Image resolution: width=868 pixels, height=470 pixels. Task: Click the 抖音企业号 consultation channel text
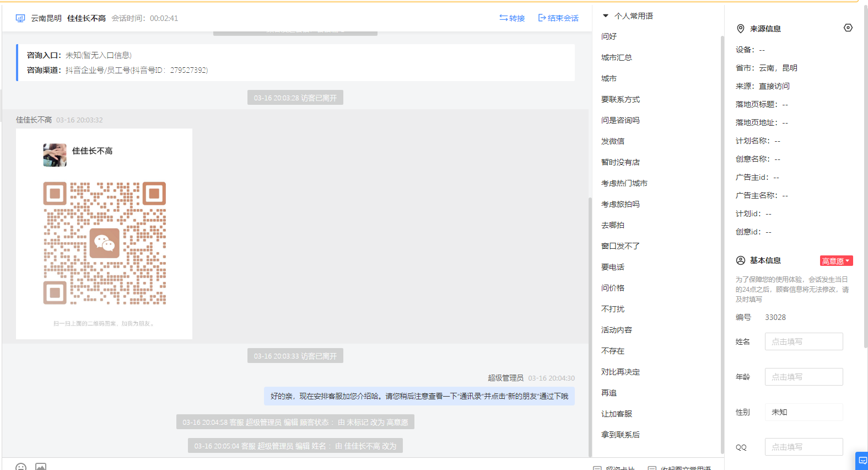pos(137,70)
